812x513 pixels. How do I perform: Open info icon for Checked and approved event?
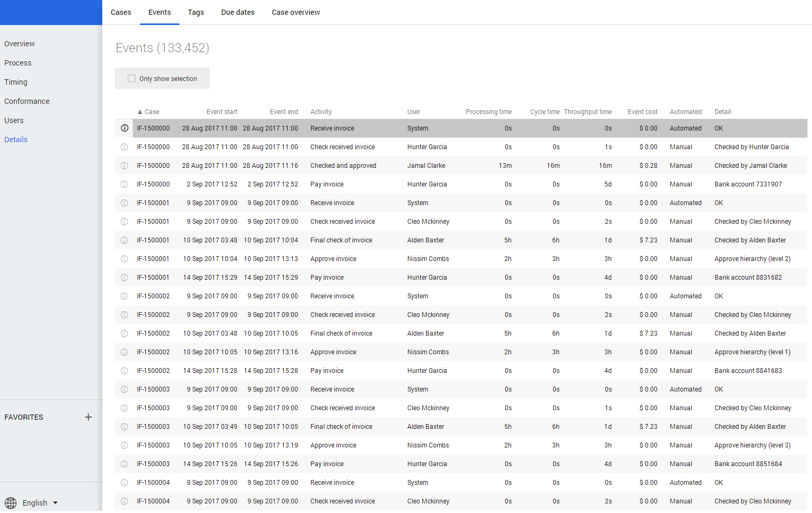tap(124, 166)
